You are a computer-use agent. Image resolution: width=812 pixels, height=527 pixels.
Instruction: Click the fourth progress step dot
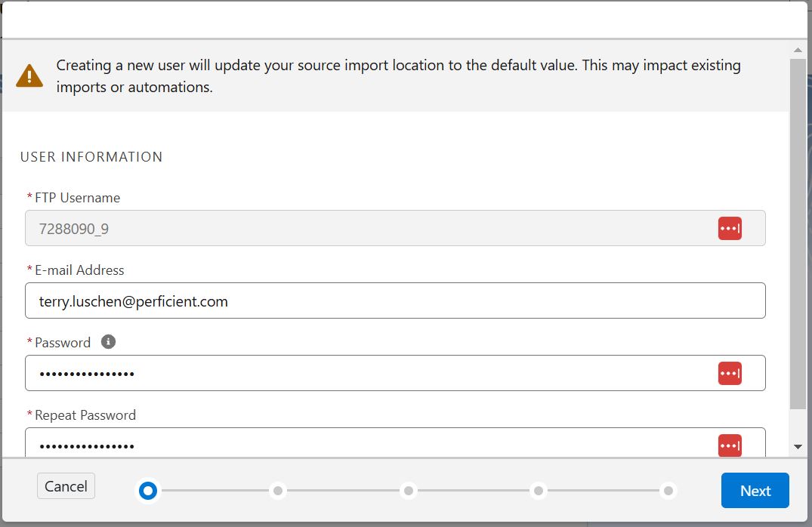[x=538, y=490]
